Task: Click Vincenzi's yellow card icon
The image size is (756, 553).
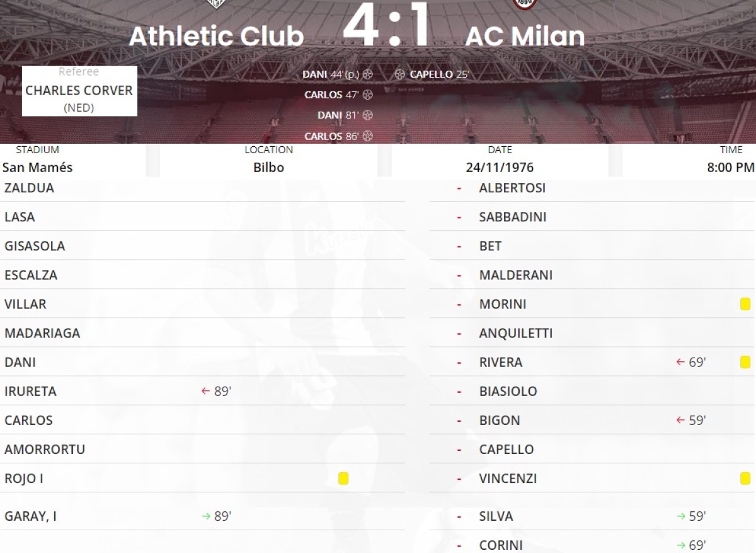Action: pos(745,479)
